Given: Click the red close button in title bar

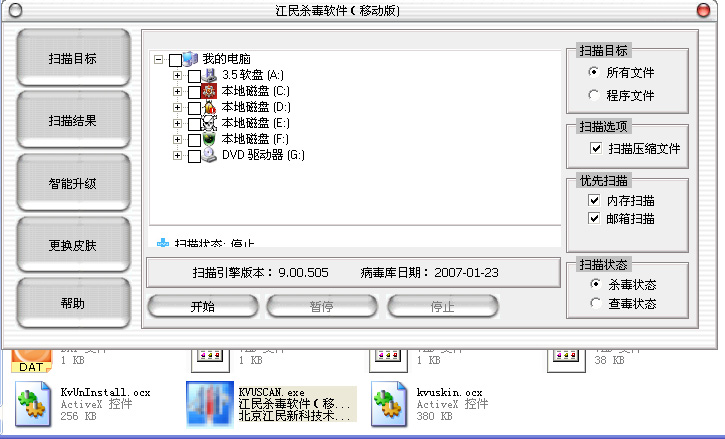Looking at the screenshot, I should [x=703, y=10].
